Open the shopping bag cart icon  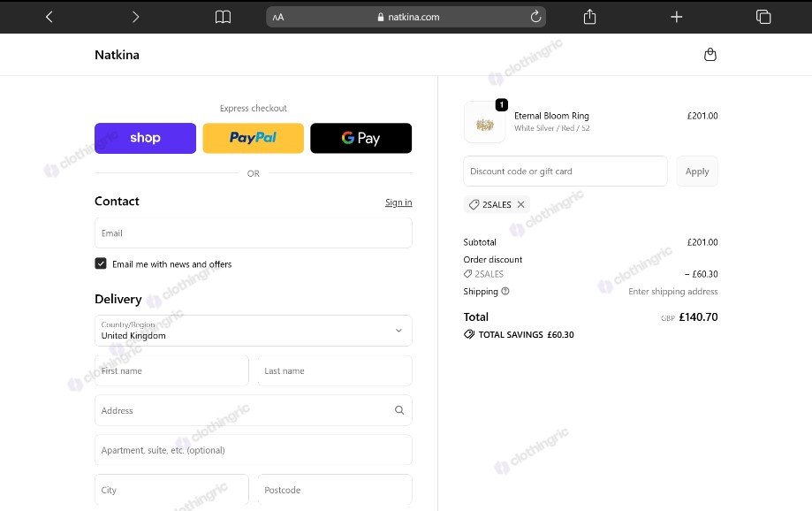(710, 55)
